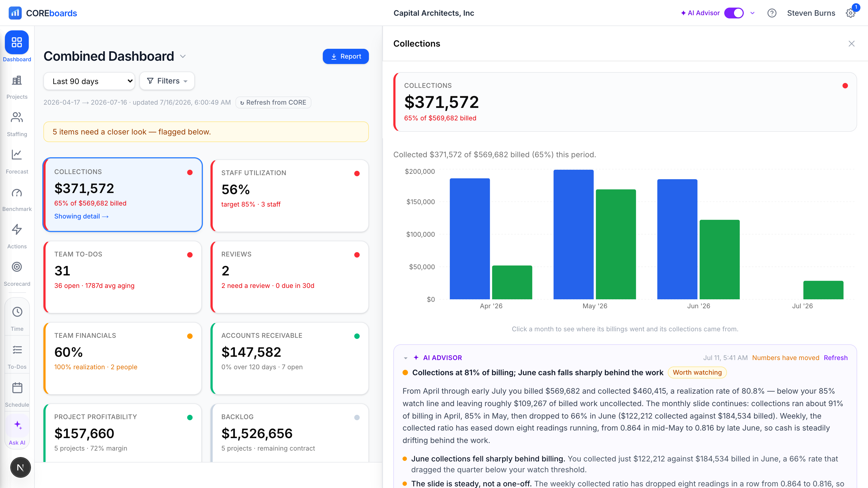The image size is (868, 488).
Task: Open the Project Profitability card
Action: 123,433
